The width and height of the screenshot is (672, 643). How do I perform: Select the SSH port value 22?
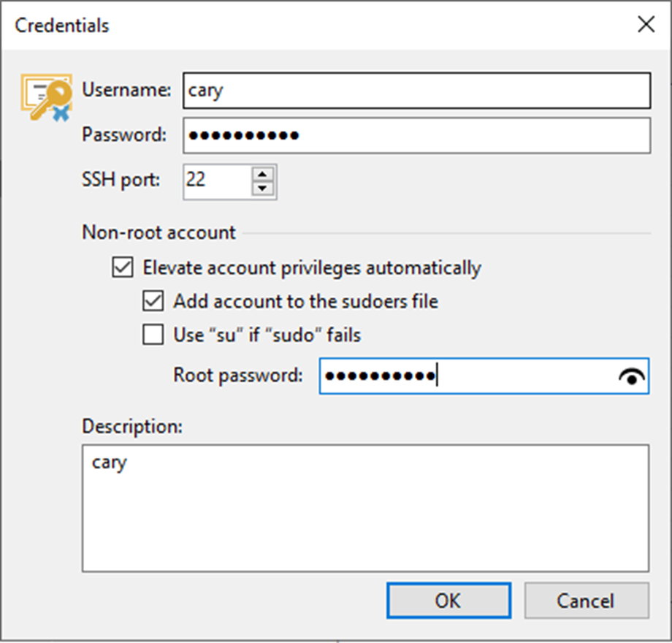[212, 181]
